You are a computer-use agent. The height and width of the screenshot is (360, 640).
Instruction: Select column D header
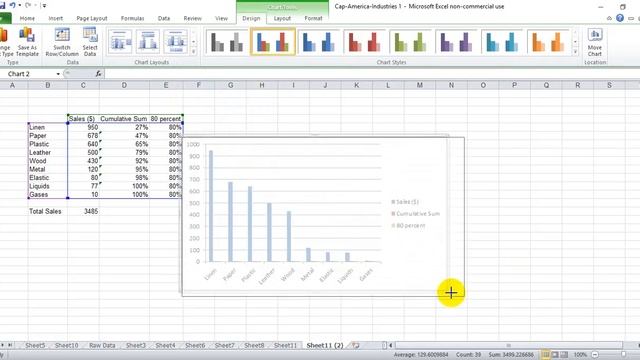[x=124, y=85]
